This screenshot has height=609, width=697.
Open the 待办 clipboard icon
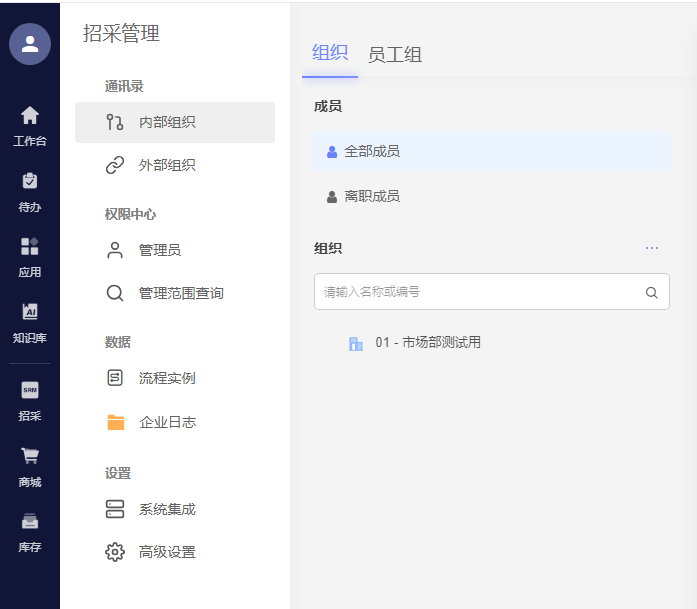[x=30, y=181]
